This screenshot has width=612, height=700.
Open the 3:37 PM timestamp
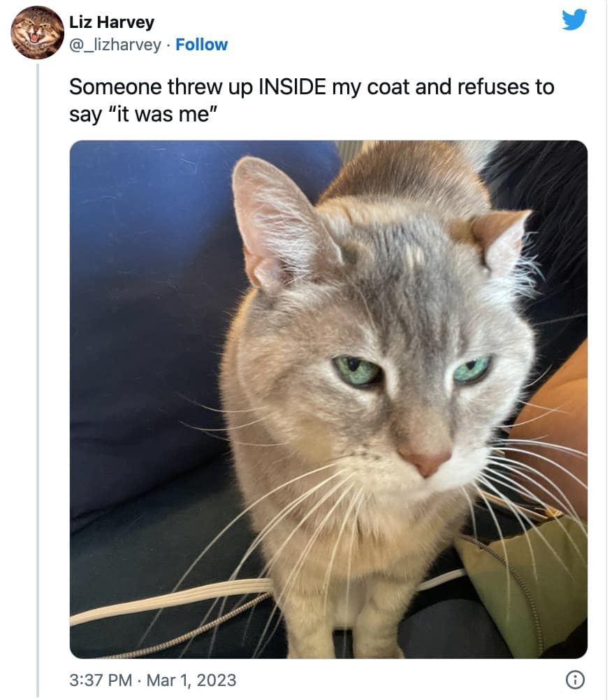pyautogui.click(x=101, y=680)
